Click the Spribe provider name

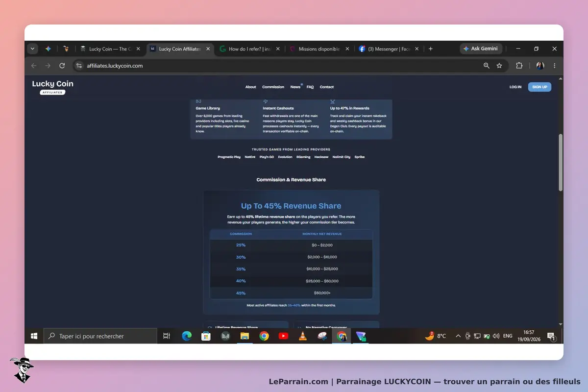click(x=359, y=157)
